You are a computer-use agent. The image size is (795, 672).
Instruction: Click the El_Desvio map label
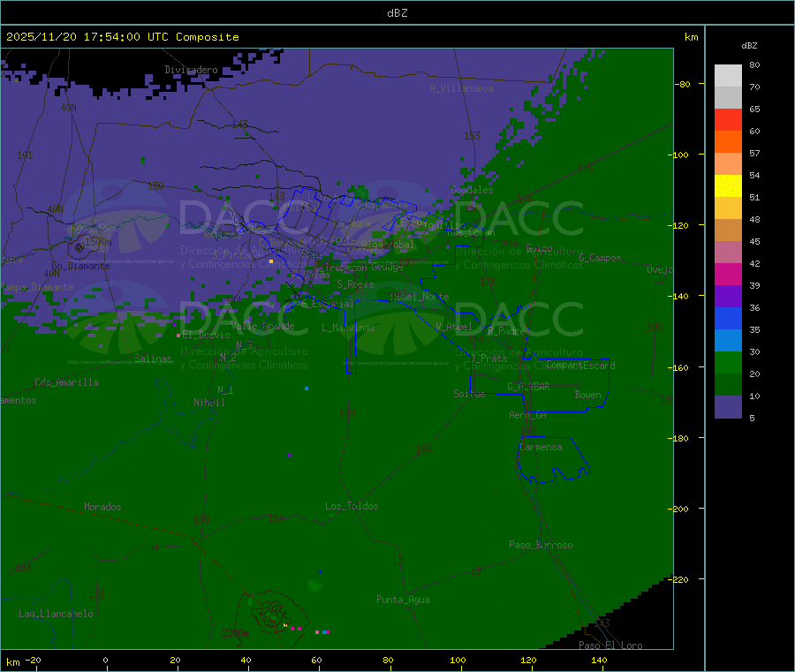[x=206, y=335]
